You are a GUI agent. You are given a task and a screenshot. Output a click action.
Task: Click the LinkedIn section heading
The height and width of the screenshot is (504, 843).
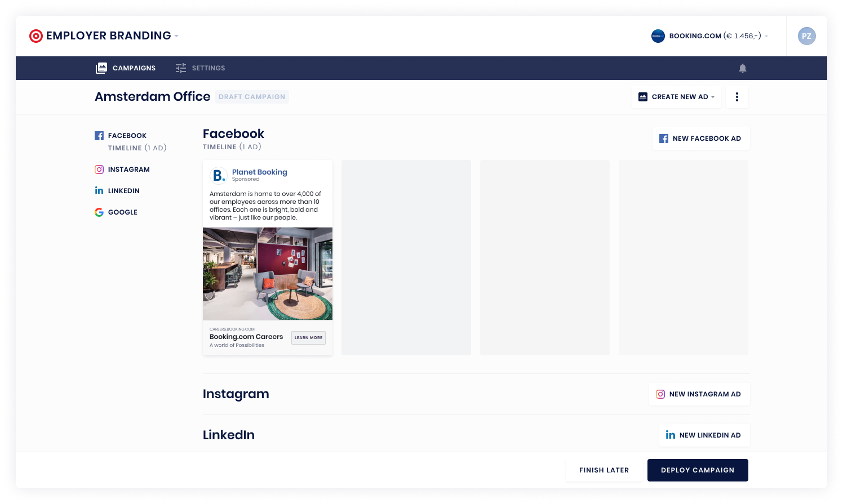229,435
